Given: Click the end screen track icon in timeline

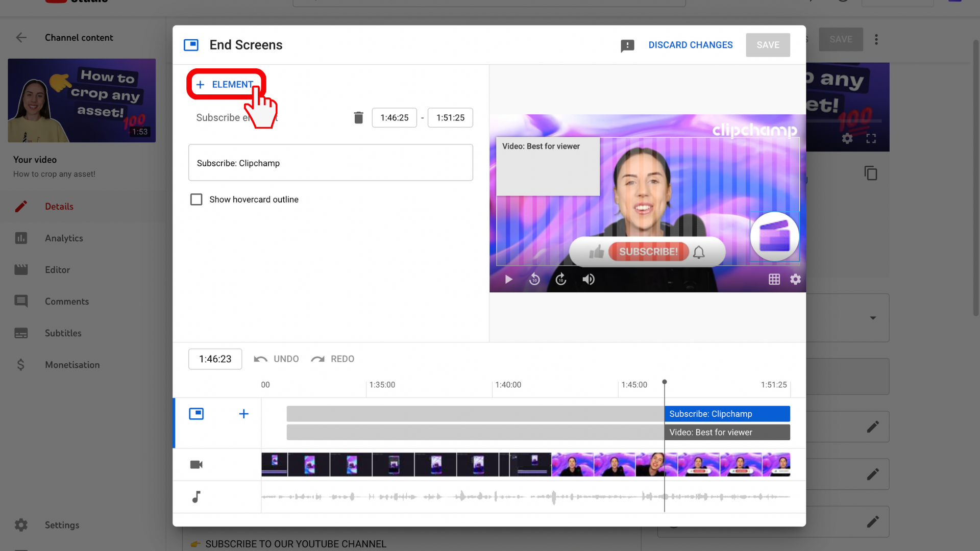Looking at the screenshot, I should point(197,414).
